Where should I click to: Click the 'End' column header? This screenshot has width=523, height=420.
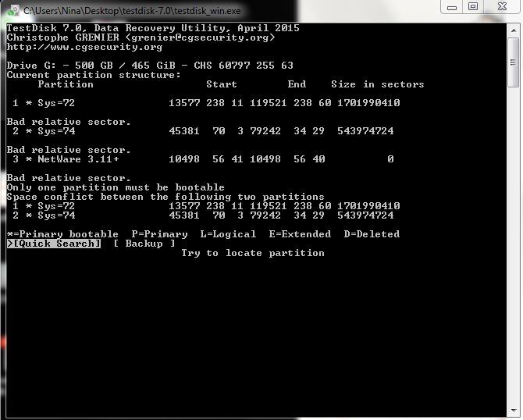[297, 84]
